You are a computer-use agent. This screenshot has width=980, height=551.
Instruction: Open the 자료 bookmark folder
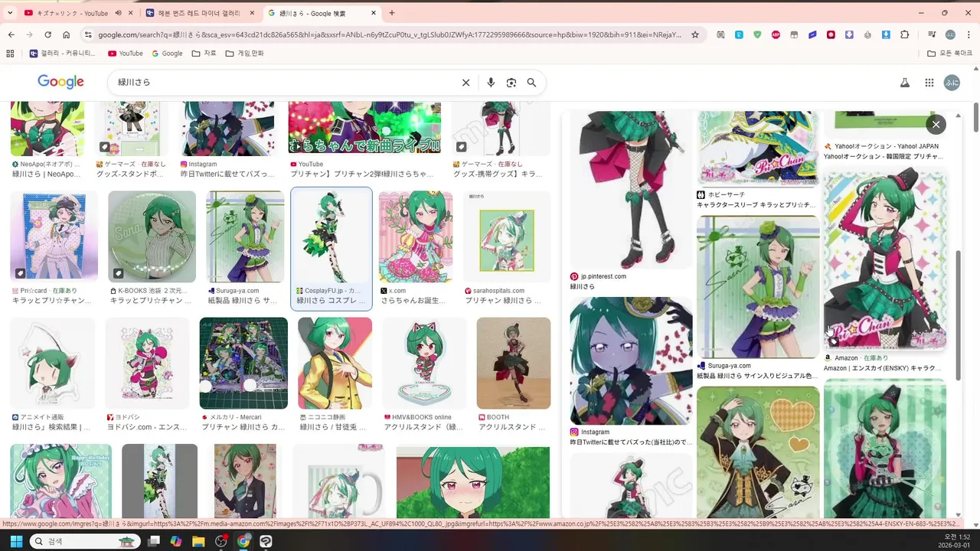click(204, 54)
